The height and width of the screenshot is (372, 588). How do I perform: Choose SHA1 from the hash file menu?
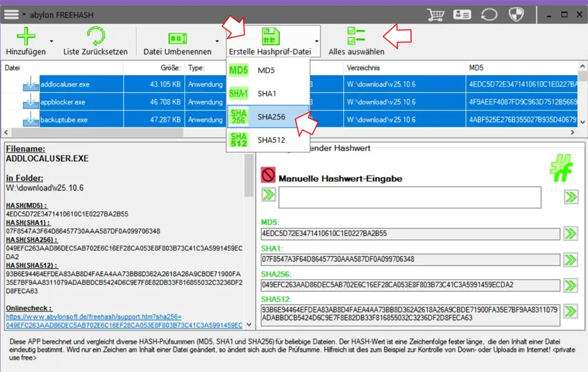coord(268,93)
